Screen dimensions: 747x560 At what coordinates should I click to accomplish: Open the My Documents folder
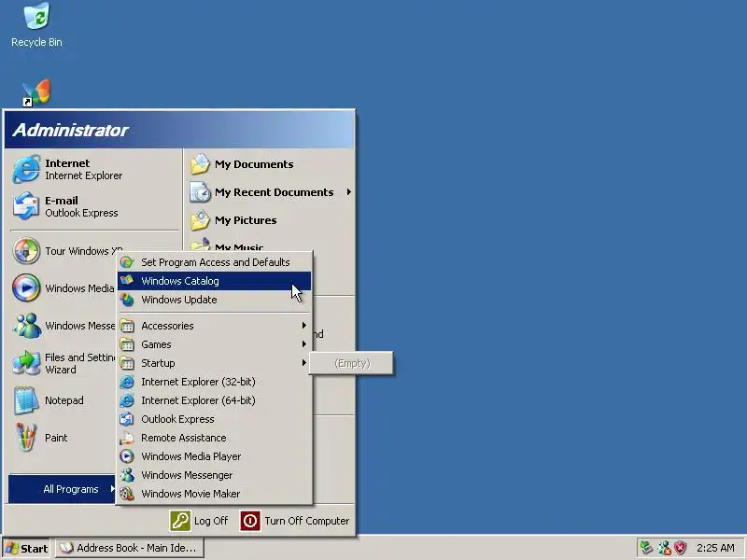(x=242, y=164)
